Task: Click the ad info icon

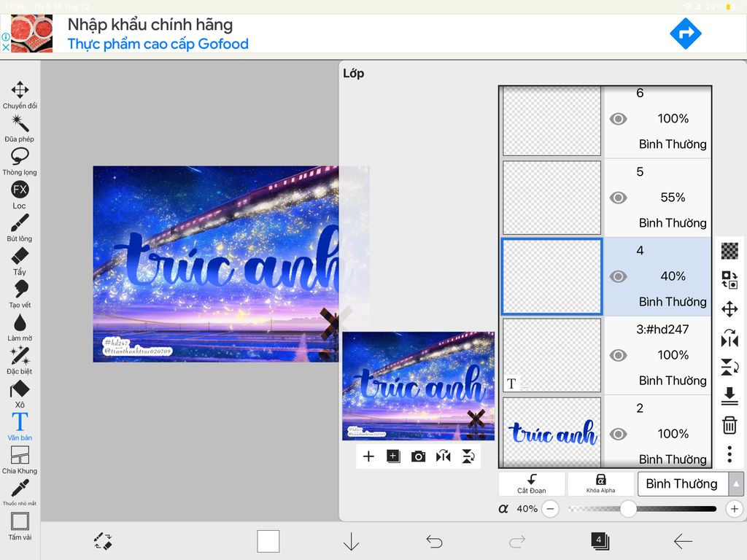Action: [x=5, y=36]
